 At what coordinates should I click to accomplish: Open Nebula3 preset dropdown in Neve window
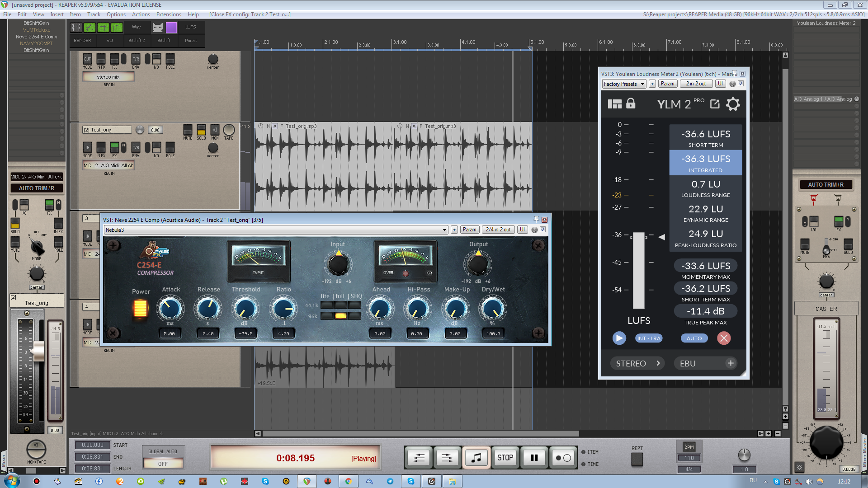coord(276,230)
